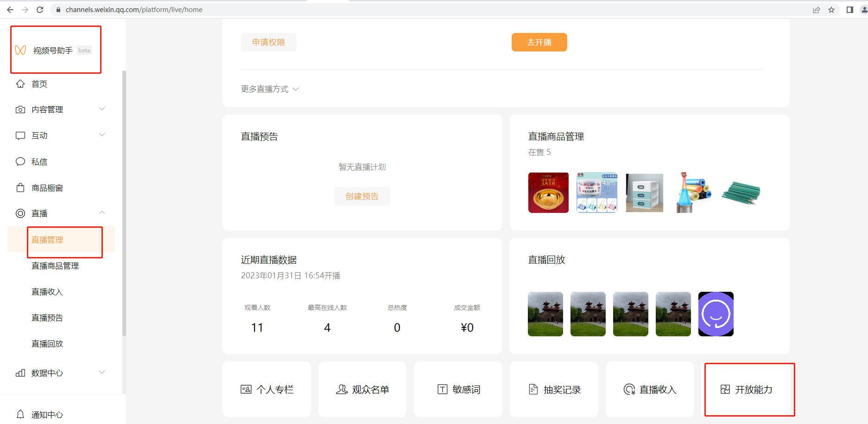The height and width of the screenshot is (424, 868).
Task: Expand the 互动 menu chevron
Action: [102, 135]
